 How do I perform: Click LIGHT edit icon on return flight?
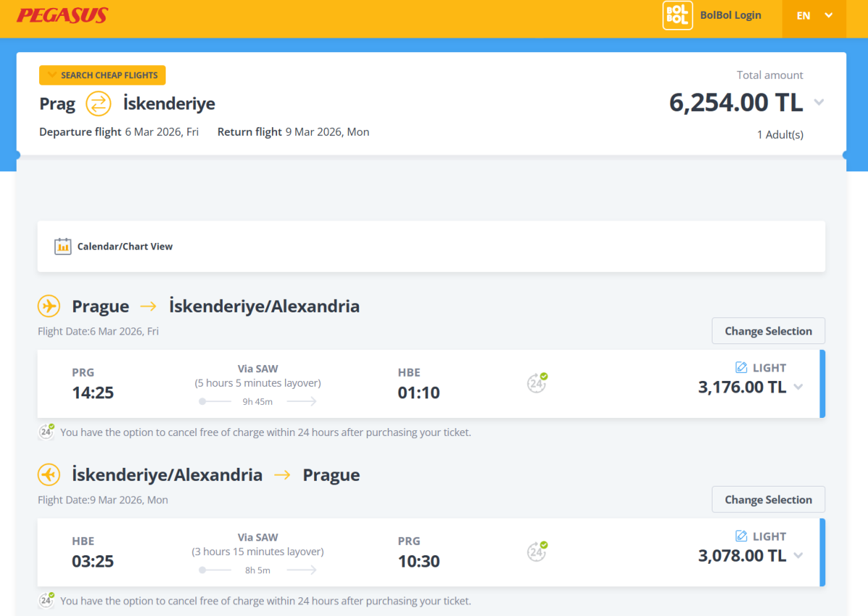(741, 536)
